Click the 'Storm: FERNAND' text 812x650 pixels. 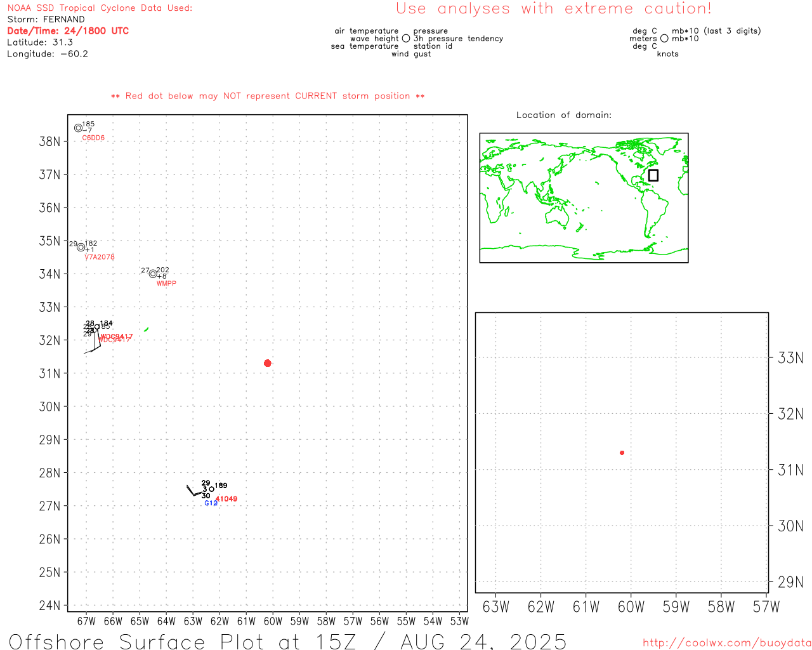pos(46,19)
